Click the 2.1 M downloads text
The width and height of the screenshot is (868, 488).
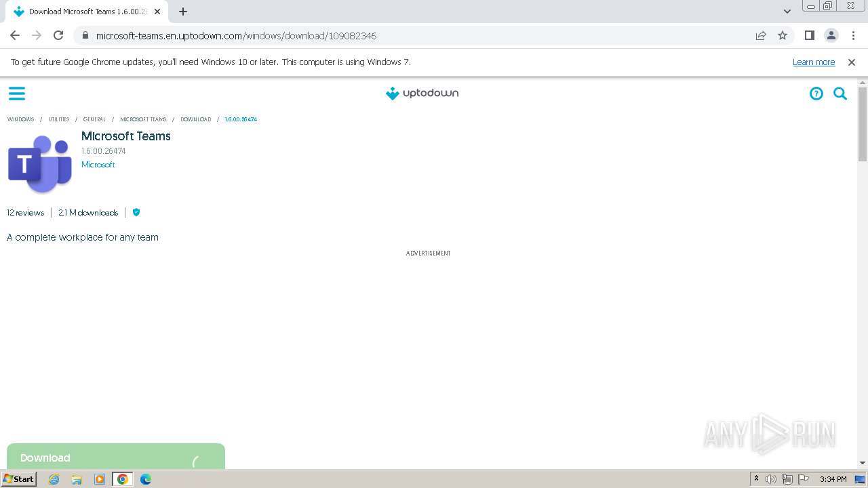(88, 212)
